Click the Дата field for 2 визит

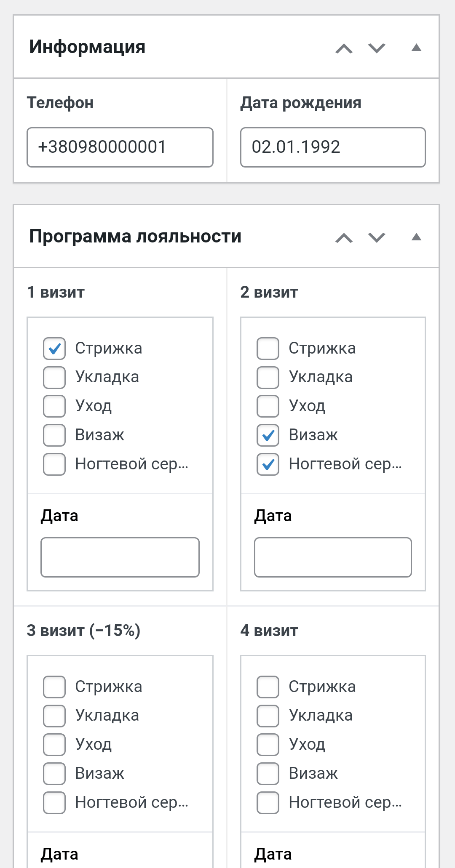(333, 557)
